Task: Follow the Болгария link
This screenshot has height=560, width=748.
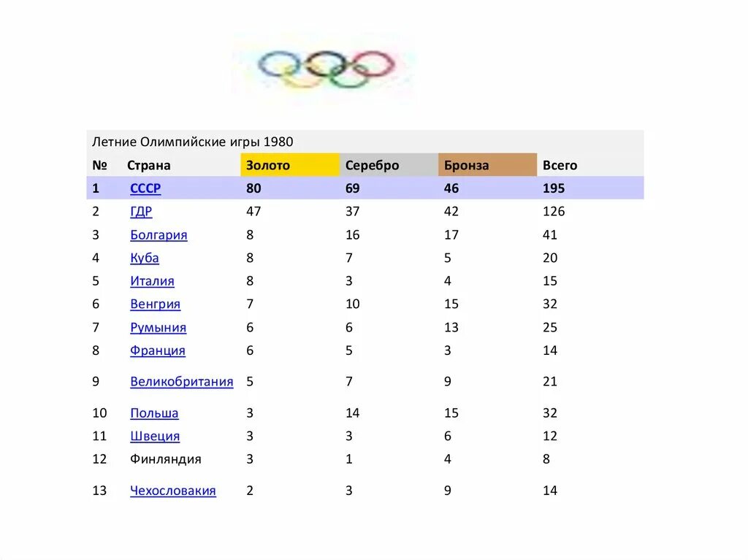Action: click(x=159, y=235)
